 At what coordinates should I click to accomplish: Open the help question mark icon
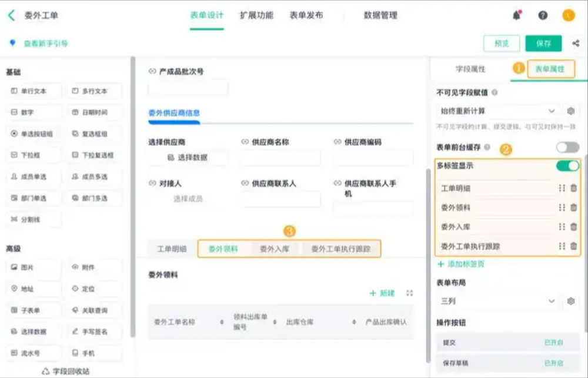[x=542, y=16]
